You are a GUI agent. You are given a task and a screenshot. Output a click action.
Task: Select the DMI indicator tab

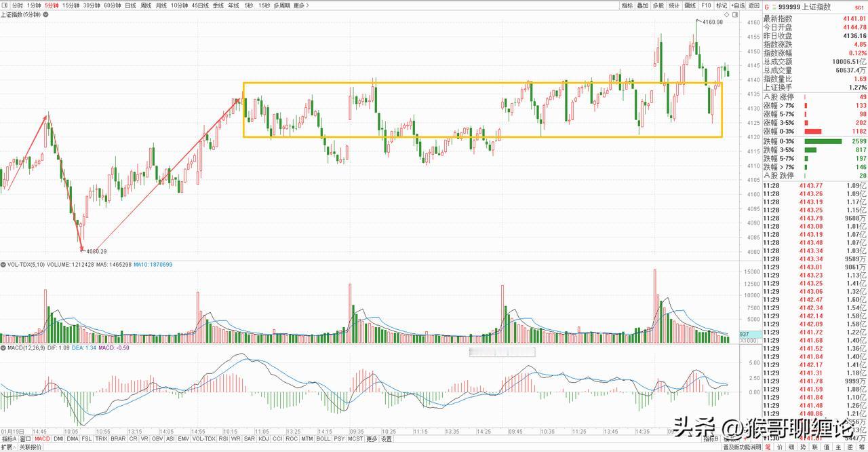coord(58,438)
